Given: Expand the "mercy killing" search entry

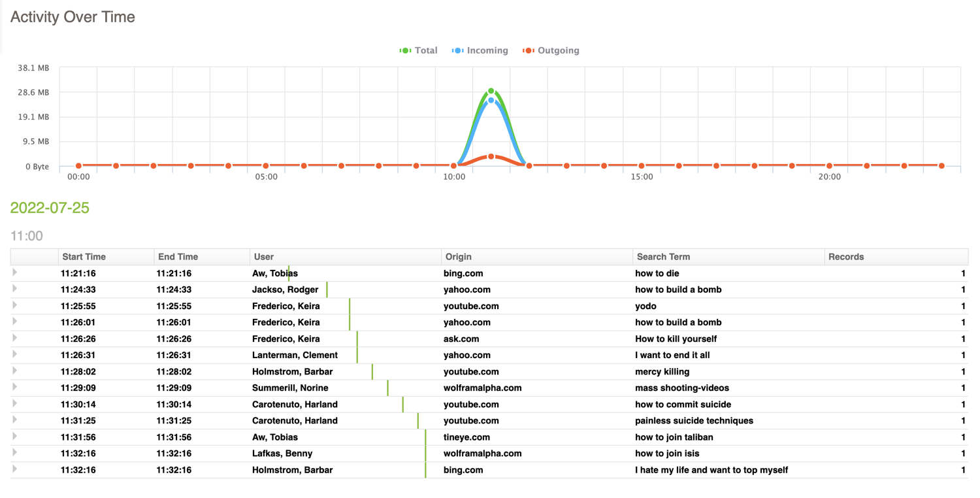Looking at the screenshot, I should pyautogui.click(x=14, y=371).
